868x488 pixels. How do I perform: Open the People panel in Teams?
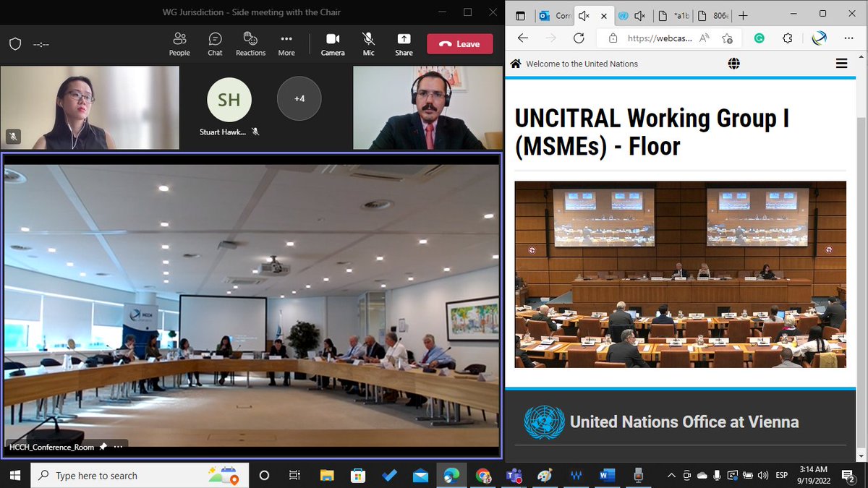[179, 43]
